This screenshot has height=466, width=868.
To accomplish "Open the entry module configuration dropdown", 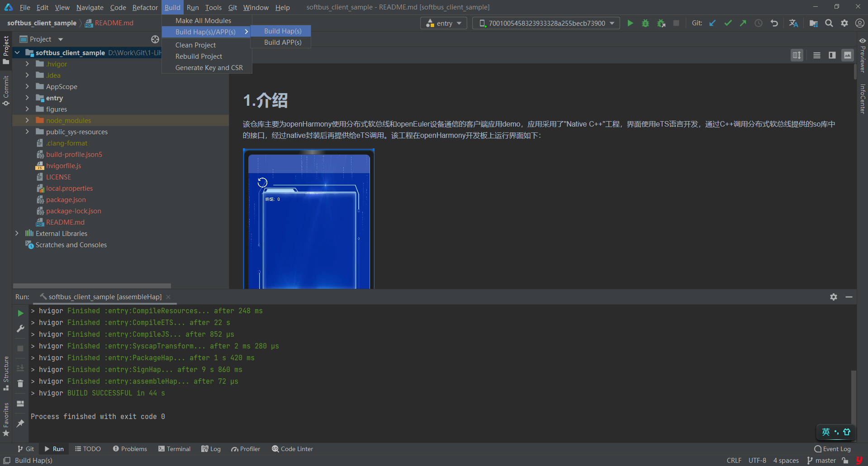I will pyautogui.click(x=444, y=23).
